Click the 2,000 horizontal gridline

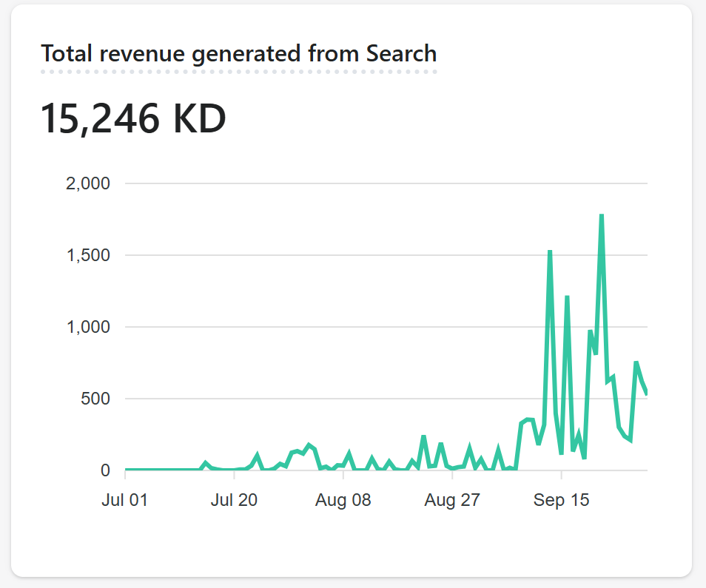[385, 183]
